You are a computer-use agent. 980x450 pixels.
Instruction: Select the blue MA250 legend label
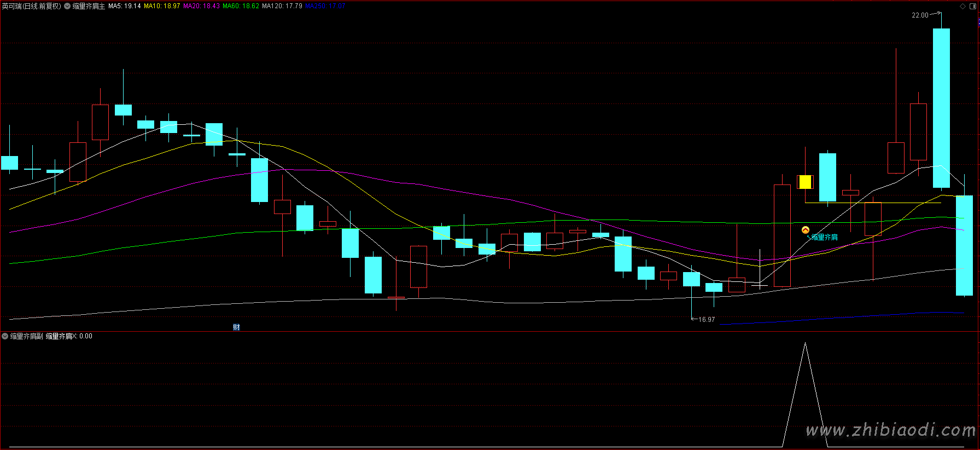click(325, 6)
